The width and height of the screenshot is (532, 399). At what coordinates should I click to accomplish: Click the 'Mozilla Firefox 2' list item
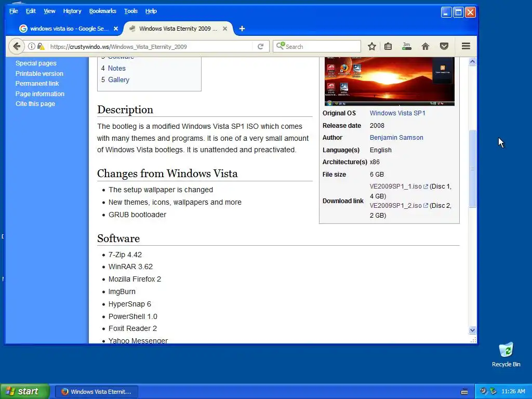135,279
